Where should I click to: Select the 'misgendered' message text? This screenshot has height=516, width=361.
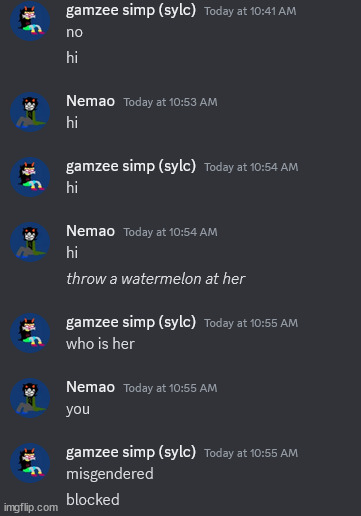coord(110,474)
